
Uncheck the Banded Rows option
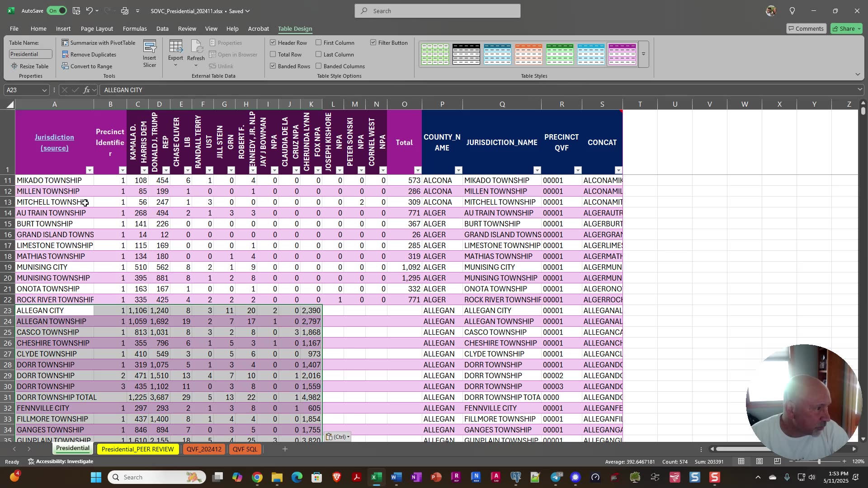click(273, 66)
